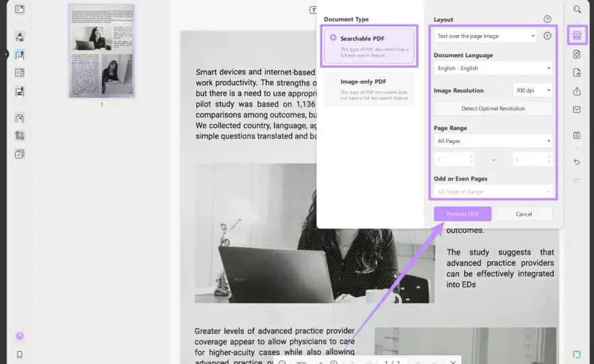Screen dimensions: 594x364
Task: Select the Crop Pages tool
Action: (20, 136)
